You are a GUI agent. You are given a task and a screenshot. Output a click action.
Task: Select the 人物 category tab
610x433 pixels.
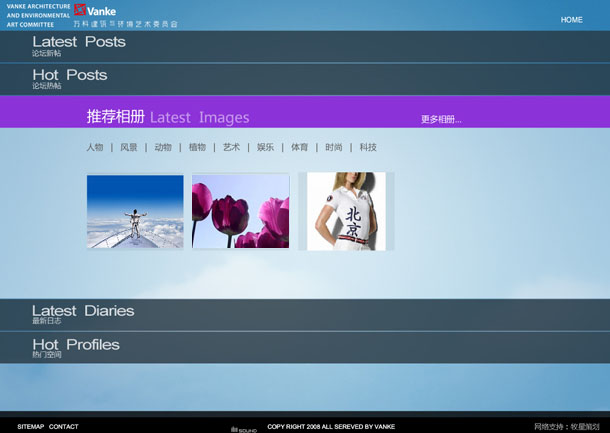tap(95, 147)
